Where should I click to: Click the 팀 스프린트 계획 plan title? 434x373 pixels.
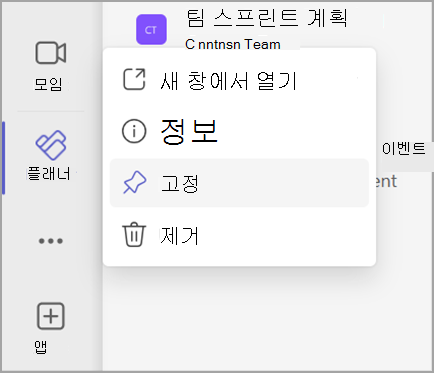[x=267, y=17]
